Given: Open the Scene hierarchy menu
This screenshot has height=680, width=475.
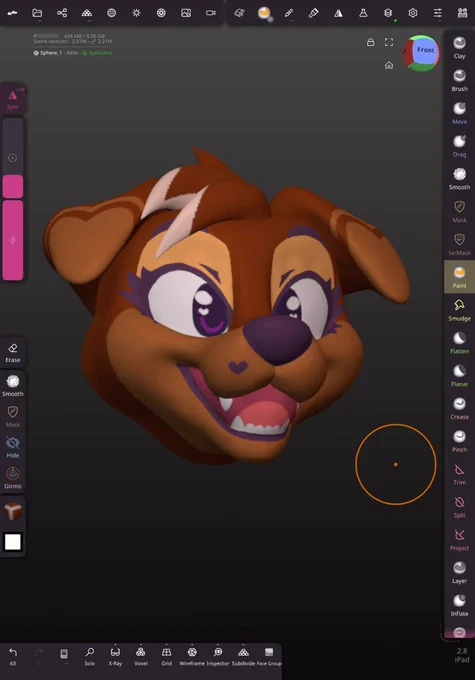Looking at the screenshot, I should point(62,13).
